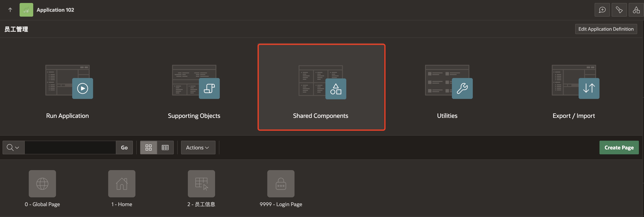The image size is (644, 217).
Task: Switch to View Icons grid mode
Action: click(148, 148)
